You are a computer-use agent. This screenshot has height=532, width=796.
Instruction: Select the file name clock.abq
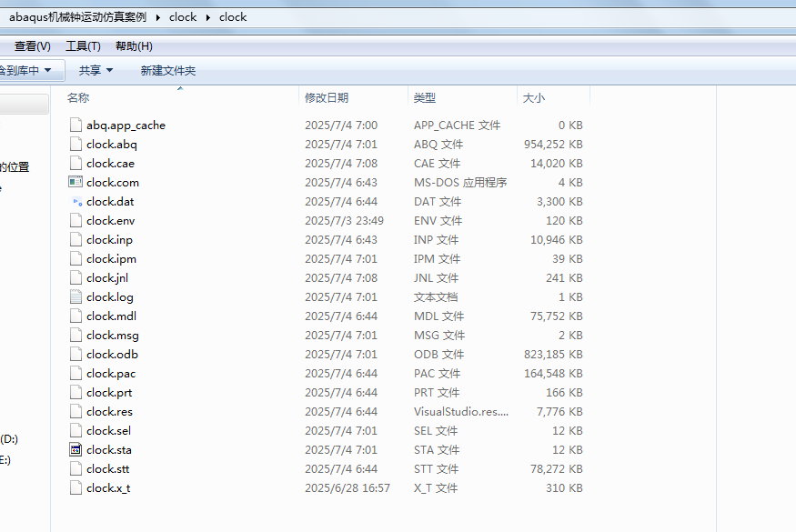112,145
